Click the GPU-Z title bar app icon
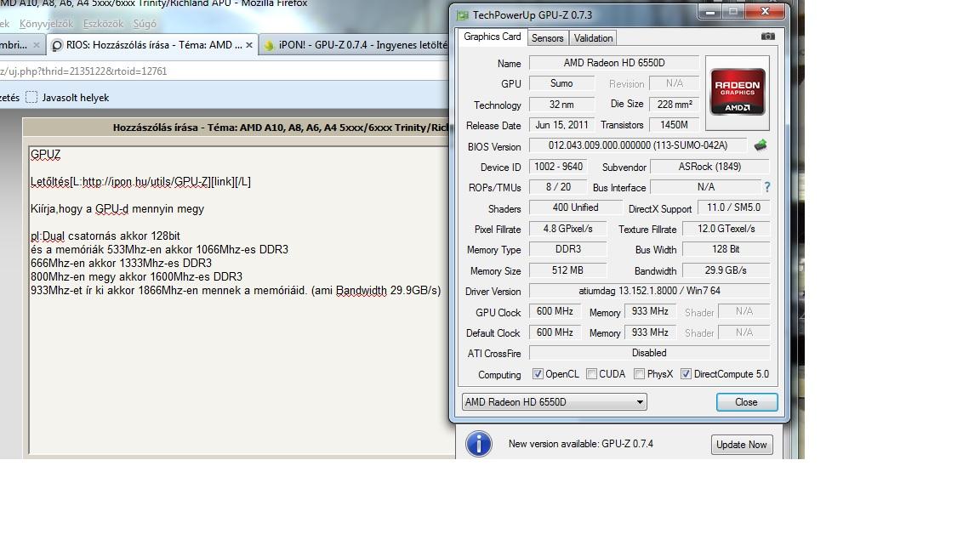This screenshot has width=980, height=551. coord(463,15)
